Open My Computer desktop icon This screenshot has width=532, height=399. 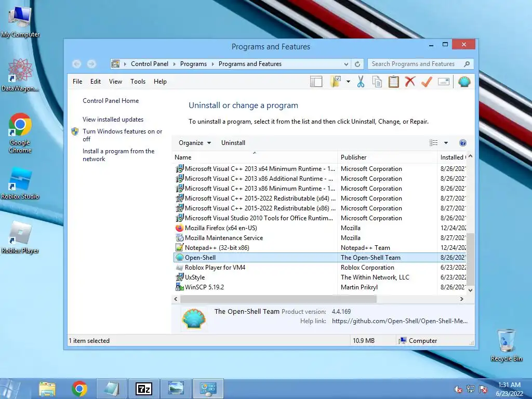click(x=20, y=22)
